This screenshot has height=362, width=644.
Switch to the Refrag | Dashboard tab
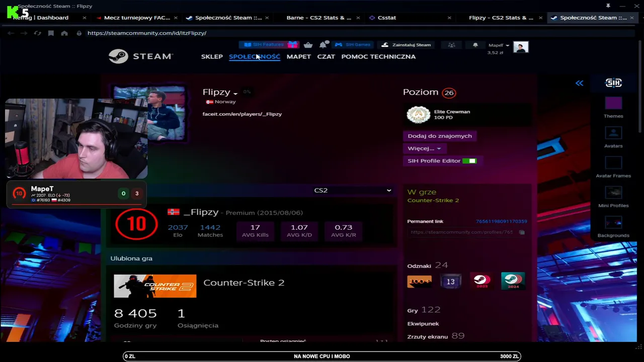tap(45, 18)
